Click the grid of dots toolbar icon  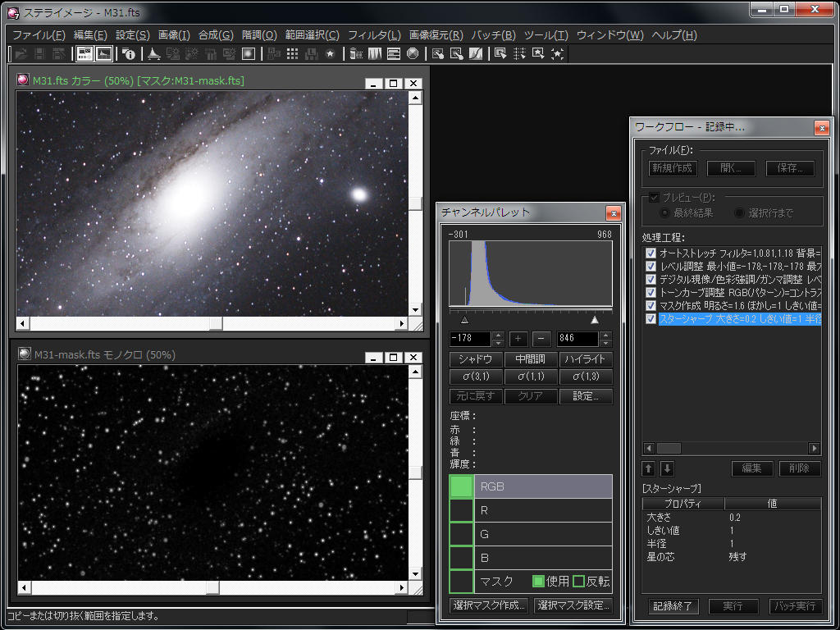pyautogui.click(x=292, y=54)
